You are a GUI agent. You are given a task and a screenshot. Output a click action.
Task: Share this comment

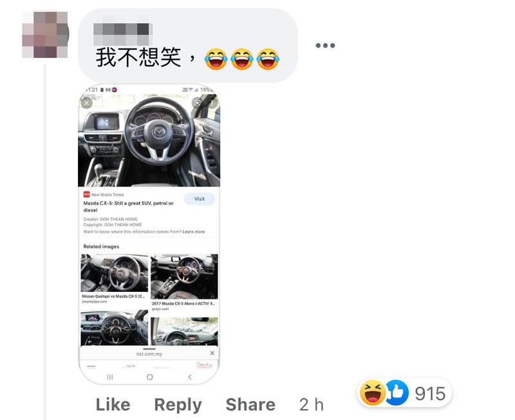pyautogui.click(x=250, y=405)
